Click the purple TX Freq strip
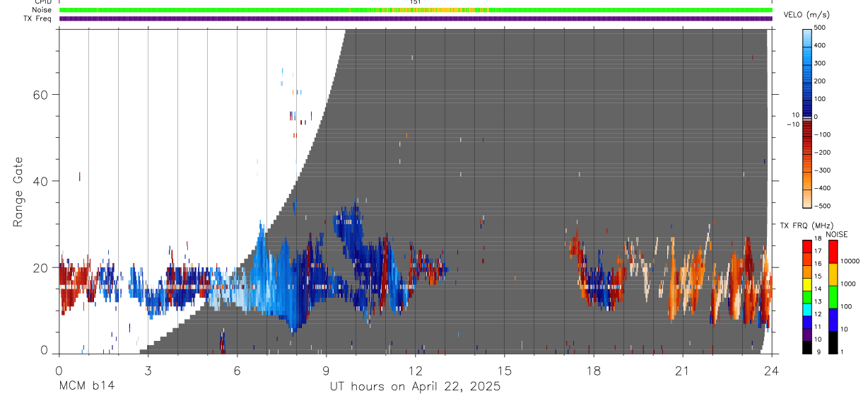 tap(416, 18)
